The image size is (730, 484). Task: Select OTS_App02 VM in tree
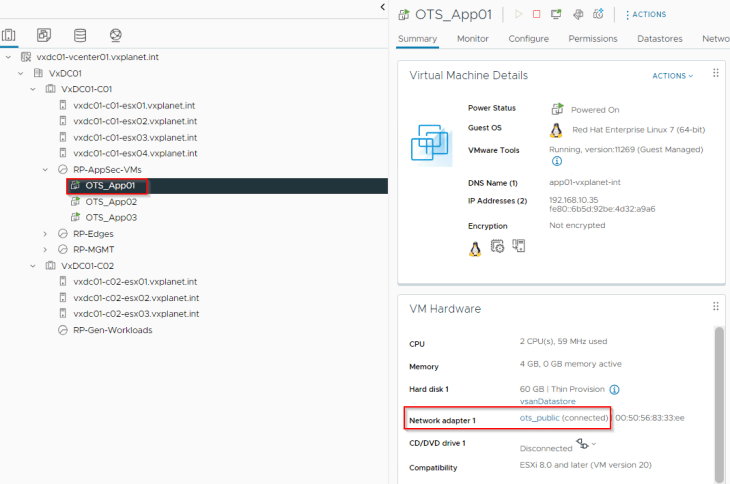click(111, 202)
